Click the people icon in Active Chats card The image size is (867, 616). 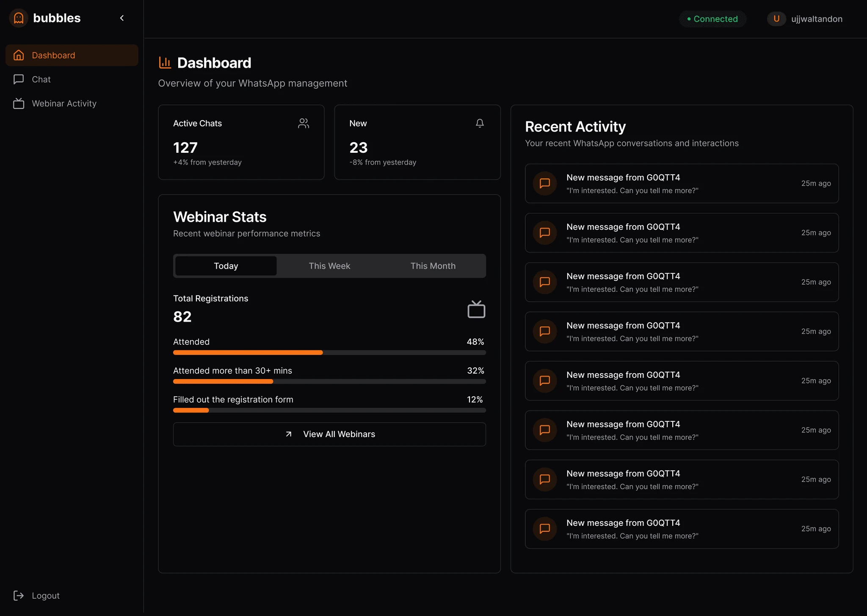point(304,123)
